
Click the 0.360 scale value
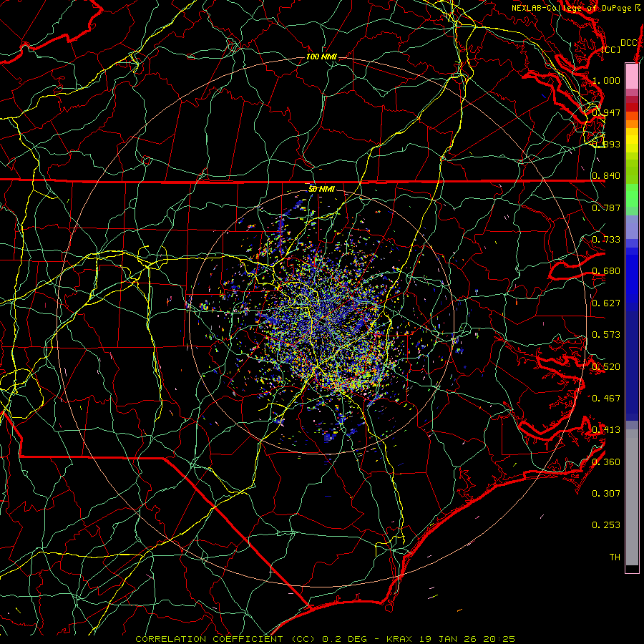click(x=606, y=462)
